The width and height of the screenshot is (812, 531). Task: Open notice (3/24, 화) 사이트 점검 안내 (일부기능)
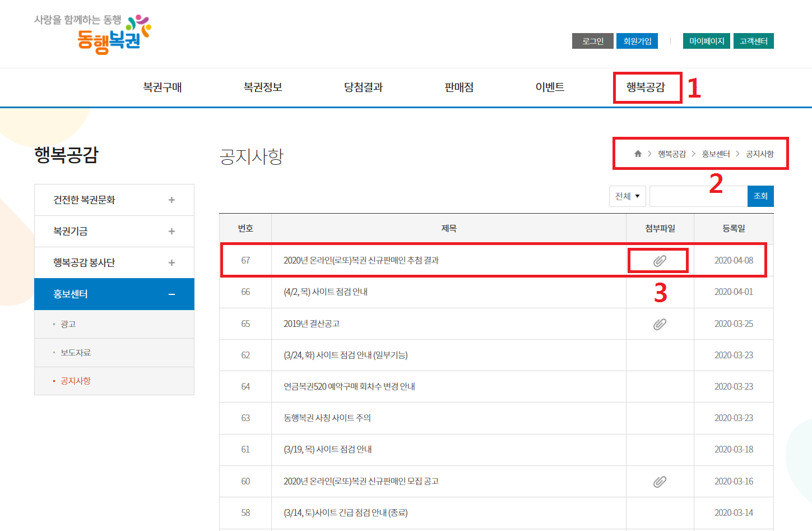tap(346, 355)
